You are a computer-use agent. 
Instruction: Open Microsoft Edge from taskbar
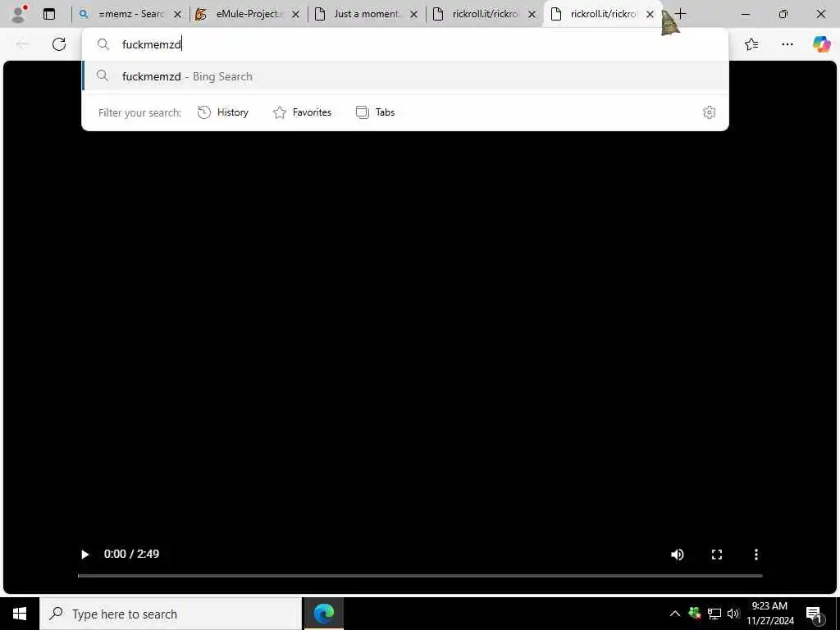tap(323, 614)
